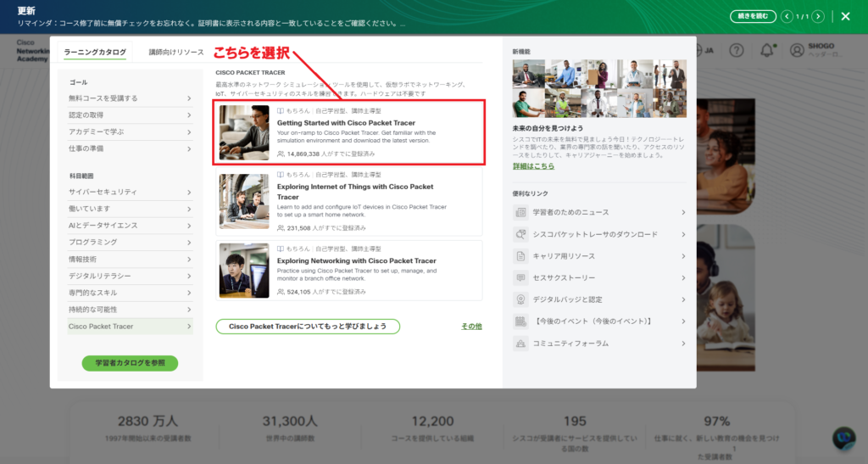Open the chat assistant bubble icon
868x464 pixels.
844,438
